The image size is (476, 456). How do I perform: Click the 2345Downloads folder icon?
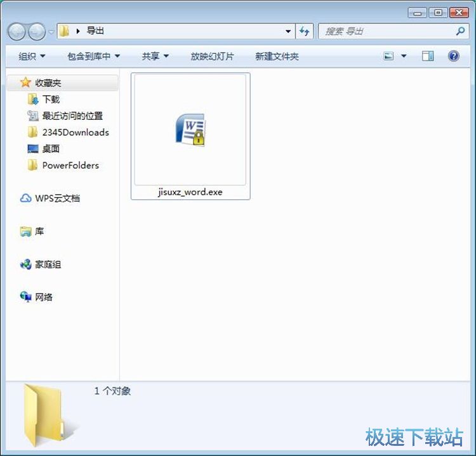(x=32, y=132)
